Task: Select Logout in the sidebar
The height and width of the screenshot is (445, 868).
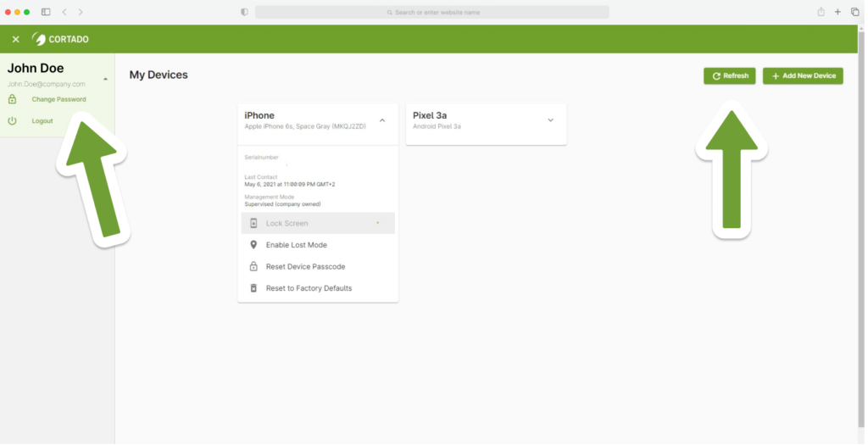Action: [42, 120]
